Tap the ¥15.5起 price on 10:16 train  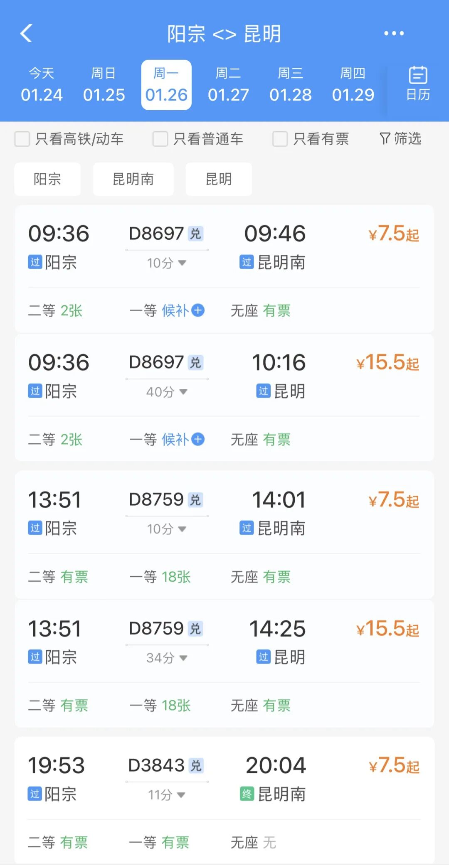387,362
